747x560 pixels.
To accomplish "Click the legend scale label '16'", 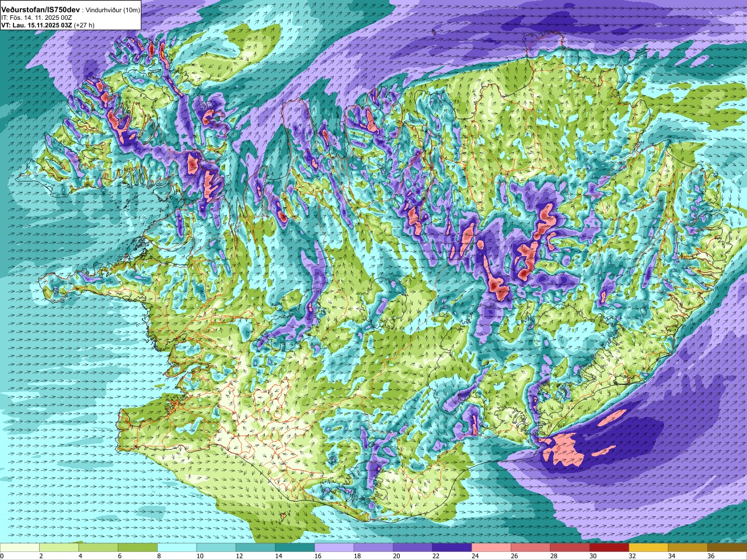I will tap(318, 556).
